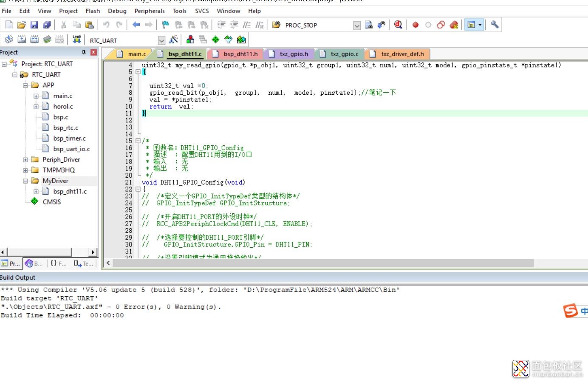
Task: Insert a bookmark with flag icon
Action: (166, 25)
